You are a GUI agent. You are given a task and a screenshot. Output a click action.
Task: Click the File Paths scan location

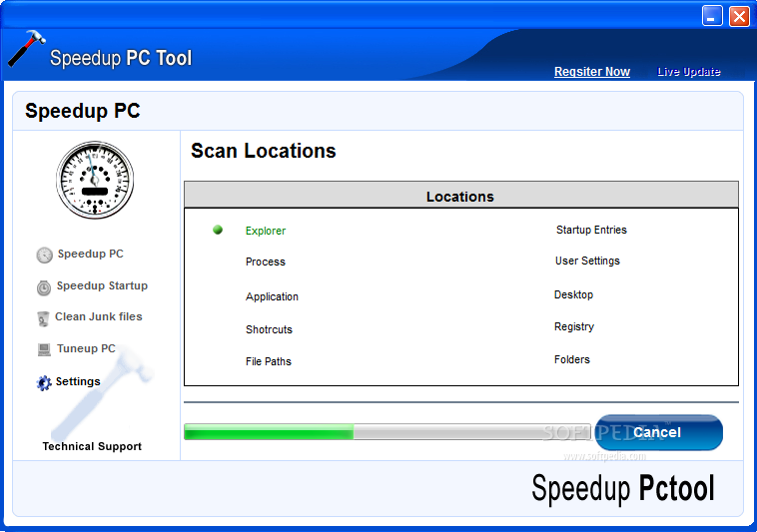click(269, 361)
